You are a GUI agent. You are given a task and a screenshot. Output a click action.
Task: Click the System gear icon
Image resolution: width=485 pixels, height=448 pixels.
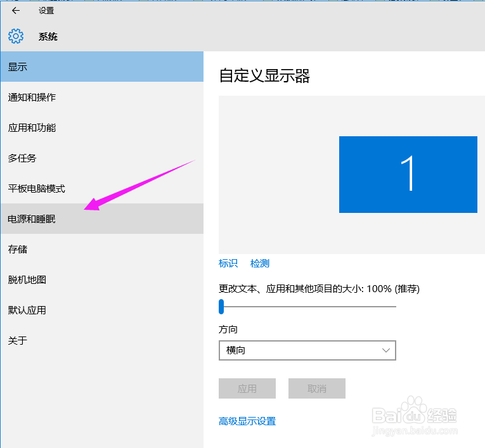pos(16,36)
